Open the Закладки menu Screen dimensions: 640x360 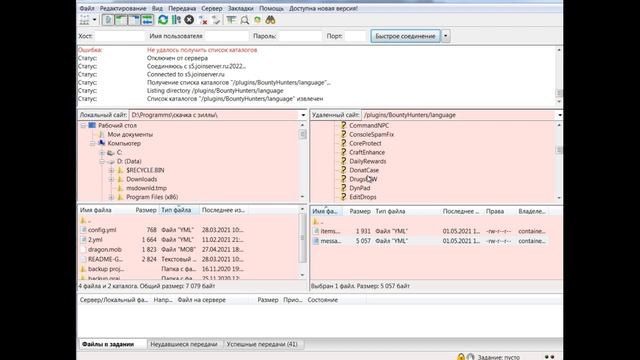(240, 8)
